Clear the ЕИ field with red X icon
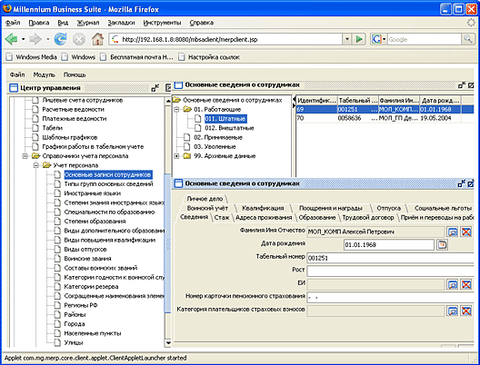 [466, 284]
